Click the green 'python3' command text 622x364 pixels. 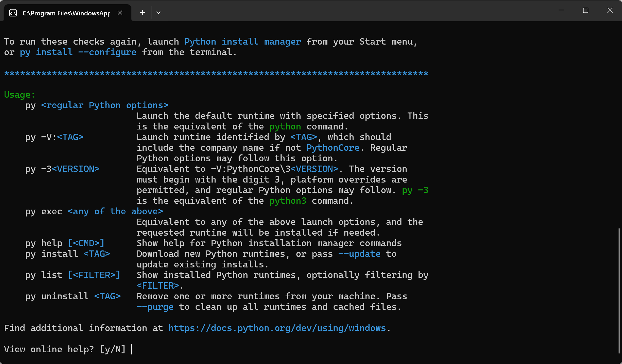click(x=288, y=201)
